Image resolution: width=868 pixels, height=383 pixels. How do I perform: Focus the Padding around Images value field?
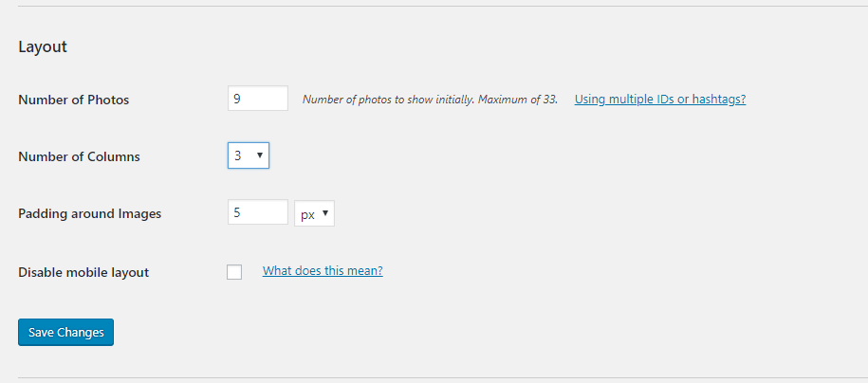[257, 213]
